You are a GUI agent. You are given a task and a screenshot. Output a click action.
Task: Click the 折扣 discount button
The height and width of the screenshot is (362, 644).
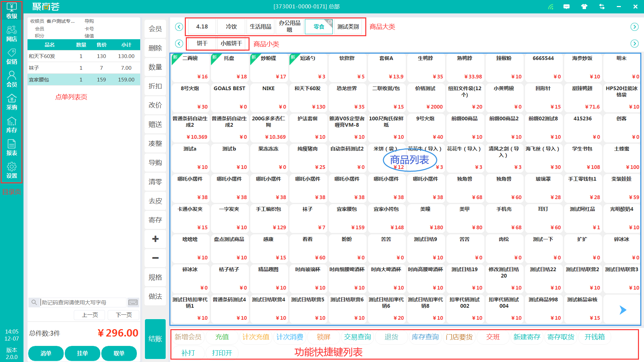click(x=155, y=86)
